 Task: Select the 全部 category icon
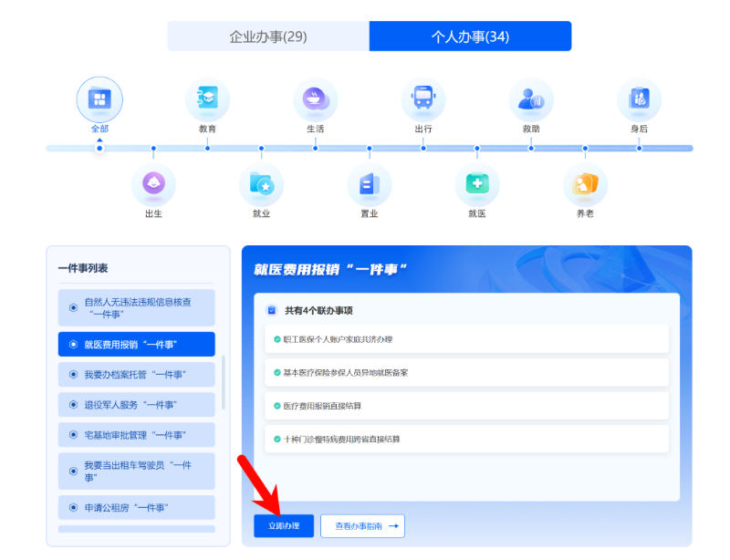click(99, 99)
